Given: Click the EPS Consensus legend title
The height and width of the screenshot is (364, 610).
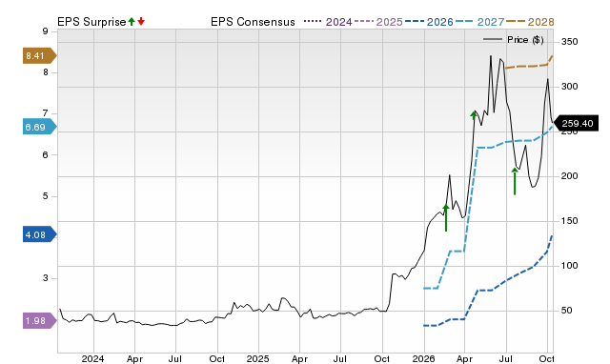Looking at the screenshot, I should coord(253,22).
